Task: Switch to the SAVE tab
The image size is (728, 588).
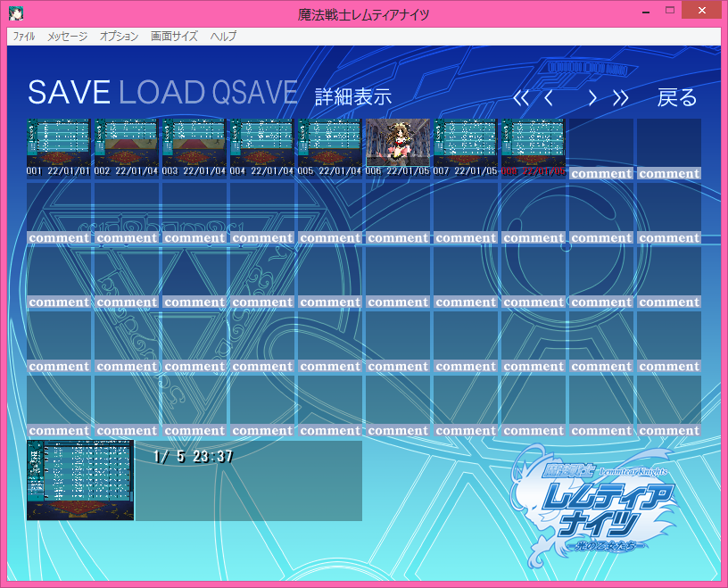Action: pyautogui.click(x=69, y=93)
